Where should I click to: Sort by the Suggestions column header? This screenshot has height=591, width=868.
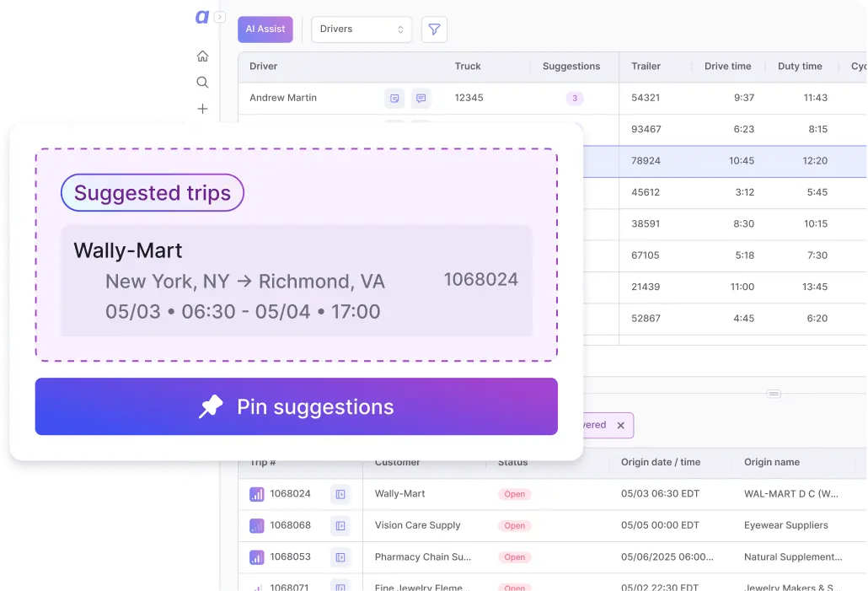(571, 67)
